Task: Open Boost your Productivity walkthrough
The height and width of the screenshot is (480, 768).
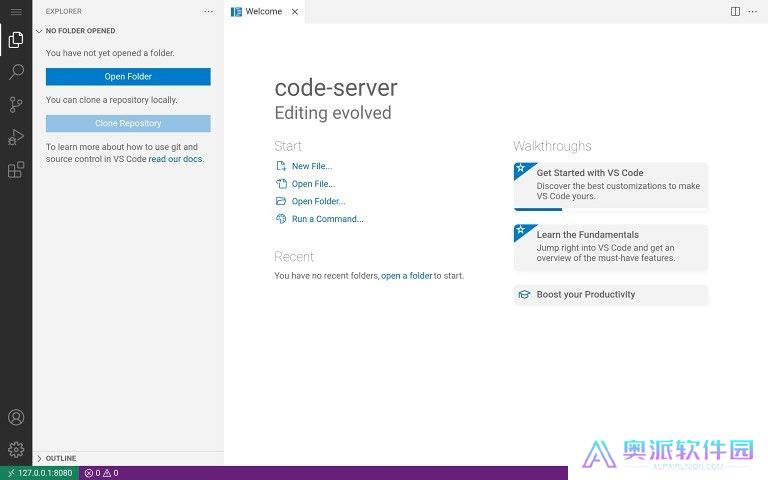Action: pos(611,294)
